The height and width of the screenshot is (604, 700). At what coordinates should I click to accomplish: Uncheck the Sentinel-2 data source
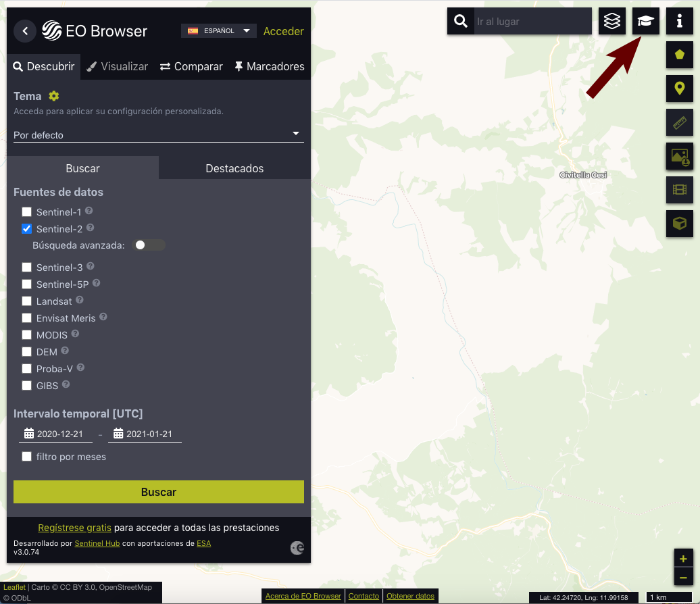coord(27,229)
